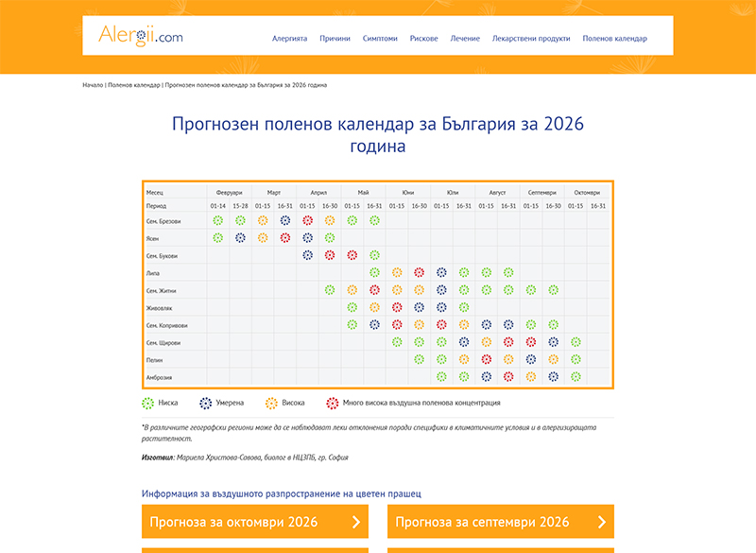Click red Пелин icon for Август 01-15
Image resolution: width=756 pixels, height=553 pixels.
[487, 359]
